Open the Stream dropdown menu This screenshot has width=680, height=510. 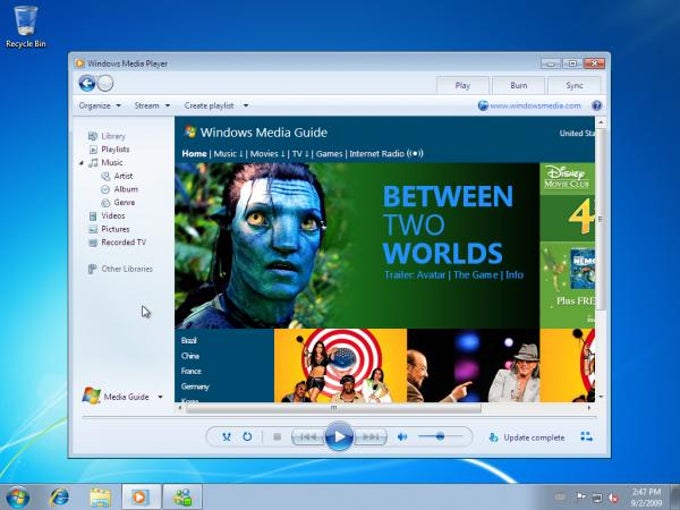152,105
